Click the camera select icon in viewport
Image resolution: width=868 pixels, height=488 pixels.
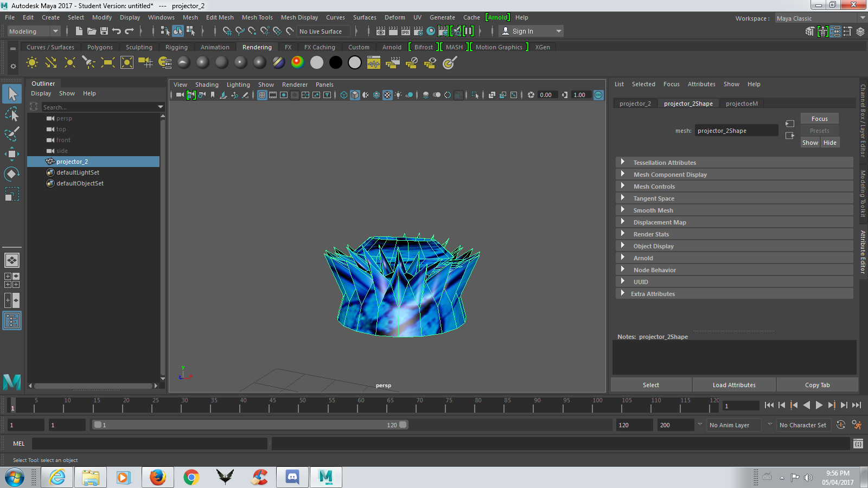[x=180, y=95]
